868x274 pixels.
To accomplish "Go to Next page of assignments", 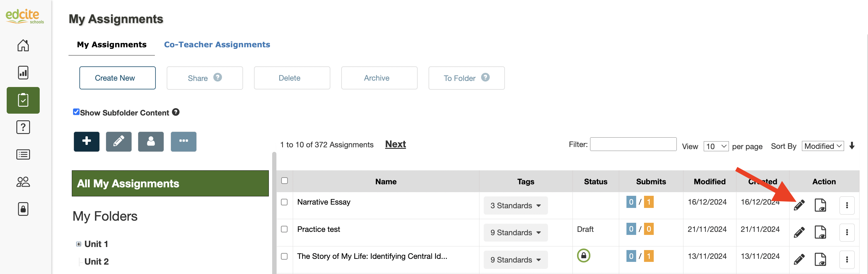I will point(395,144).
